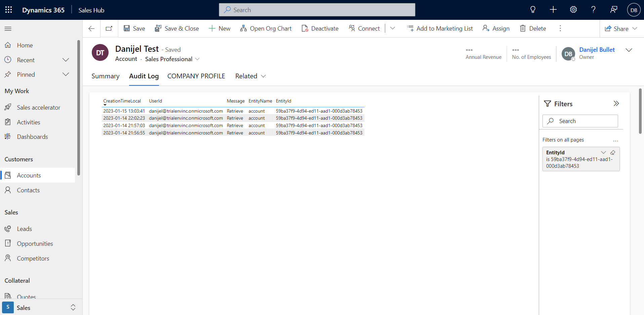Screen dimensions: 644x315
Task: Click the Connect command
Action: tap(364, 29)
